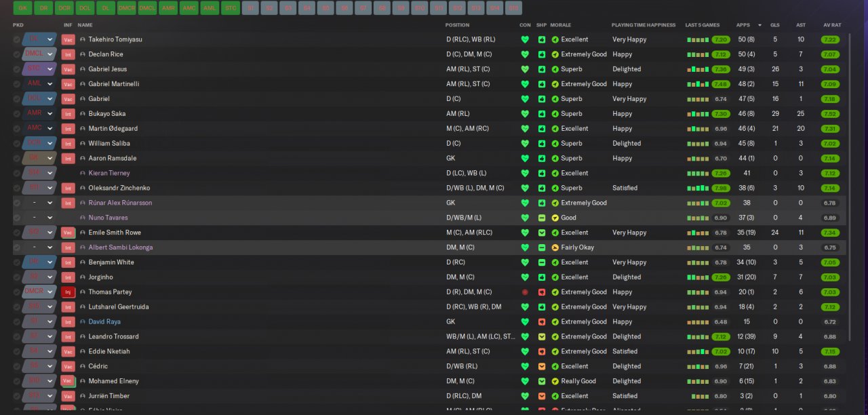Select the green GK position button
This screenshot has height=415, width=868.
point(23,8)
